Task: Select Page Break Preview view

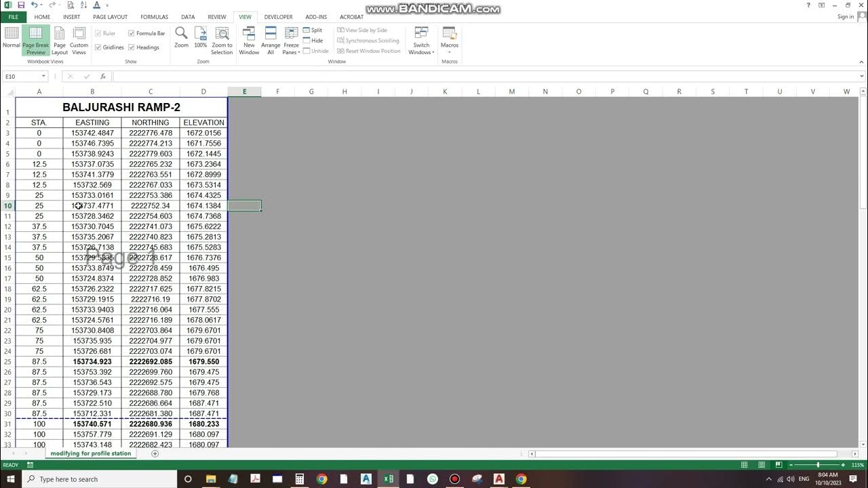Action: click(x=35, y=40)
